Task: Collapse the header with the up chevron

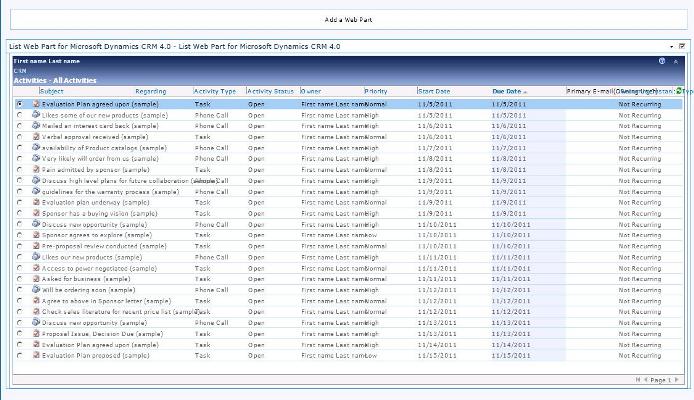Action: (675, 61)
